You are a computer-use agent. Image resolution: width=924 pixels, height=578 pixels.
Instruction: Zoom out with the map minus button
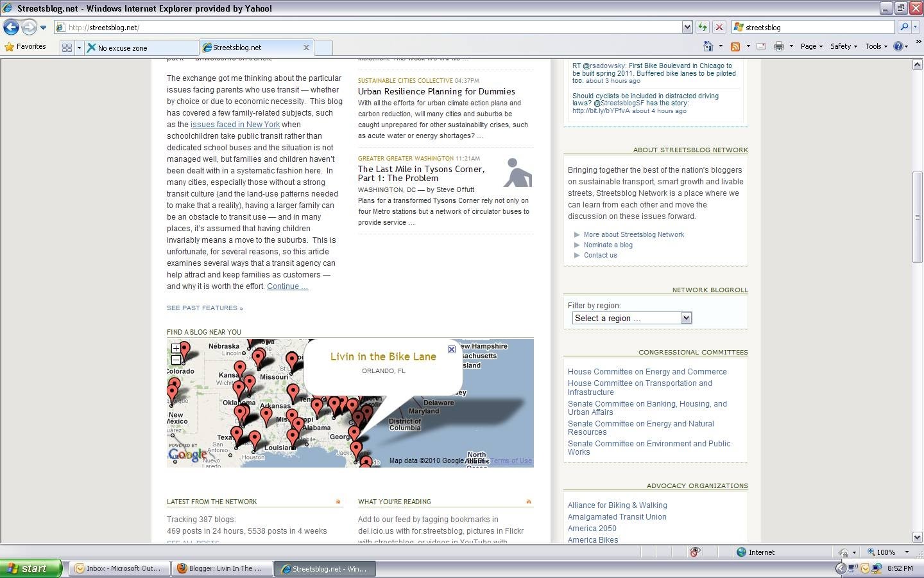[x=176, y=360]
